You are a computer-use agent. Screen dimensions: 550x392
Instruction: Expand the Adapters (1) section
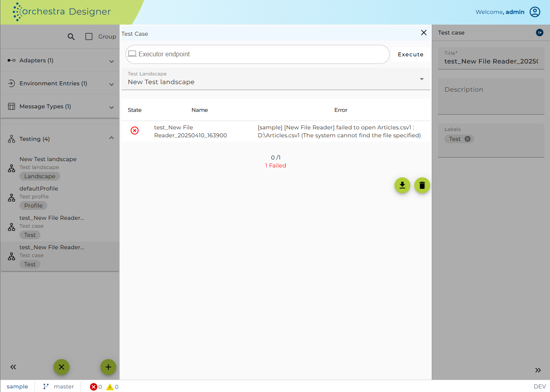60,60
